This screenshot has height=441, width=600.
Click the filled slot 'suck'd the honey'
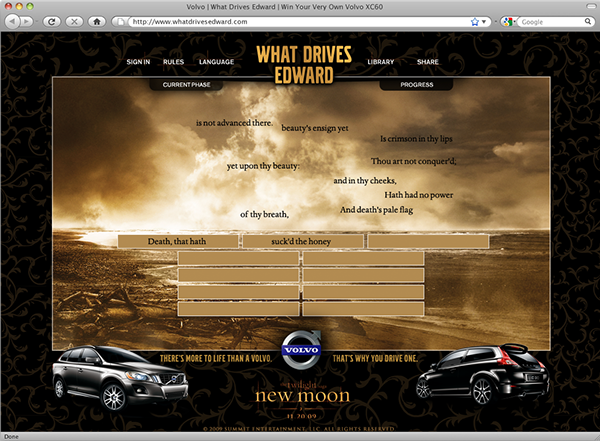[x=302, y=242]
